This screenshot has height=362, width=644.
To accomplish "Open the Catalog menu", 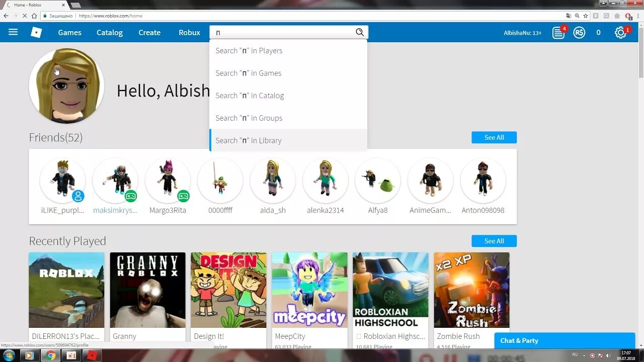I will tap(110, 32).
